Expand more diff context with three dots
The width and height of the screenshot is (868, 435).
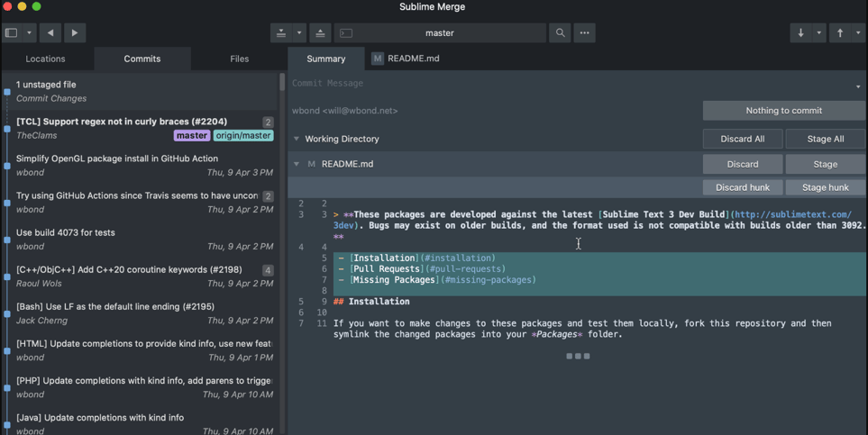pos(578,357)
